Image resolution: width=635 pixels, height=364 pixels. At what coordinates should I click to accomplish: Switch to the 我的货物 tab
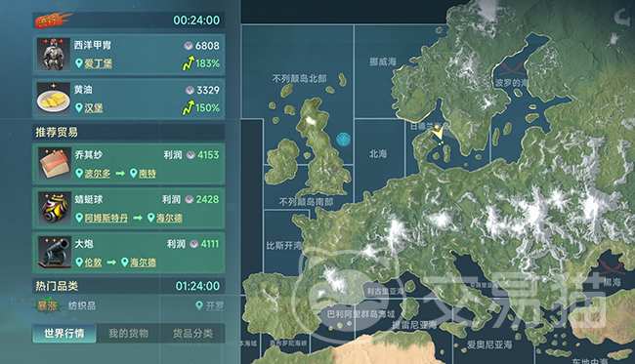coord(128,334)
